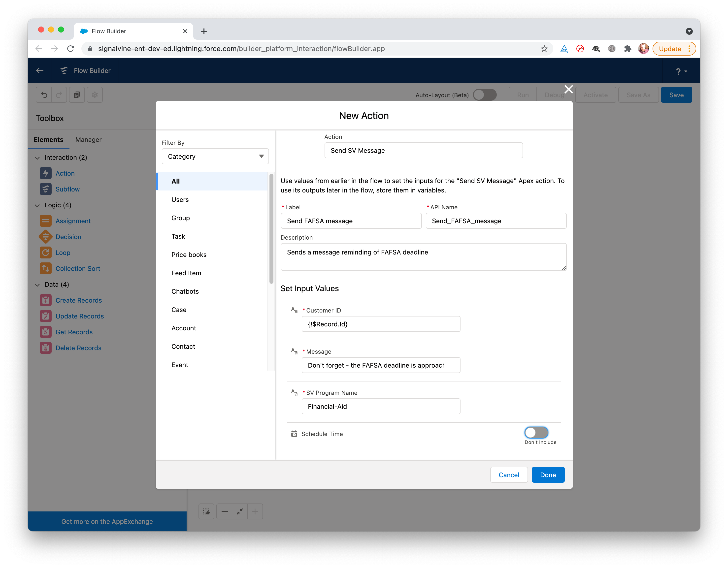Select the Task category

pos(212,236)
